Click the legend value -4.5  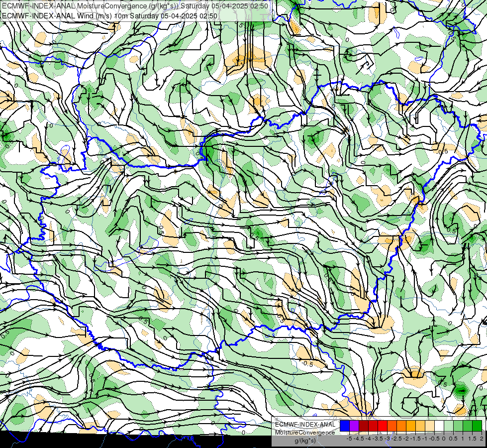pyautogui.click(x=359, y=439)
